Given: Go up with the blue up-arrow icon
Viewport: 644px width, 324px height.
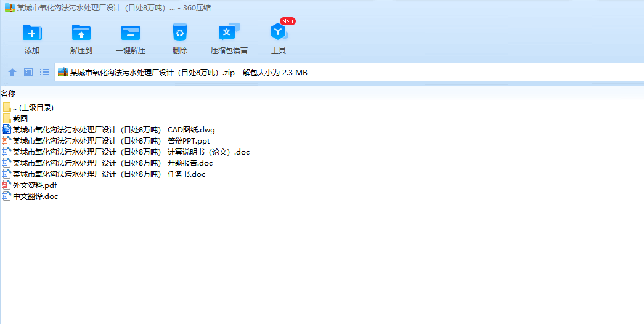Looking at the screenshot, I should (12, 72).
